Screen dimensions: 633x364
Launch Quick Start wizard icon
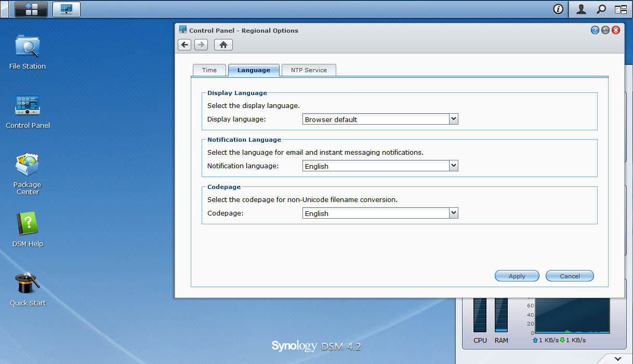point(28,289)
